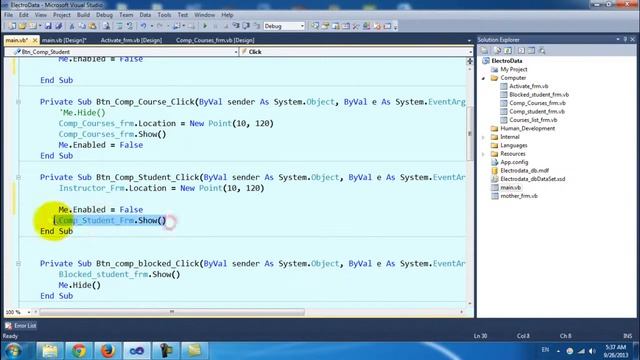
Task: Click the Start Debugging play icon
Action: (x=205, y=26)
